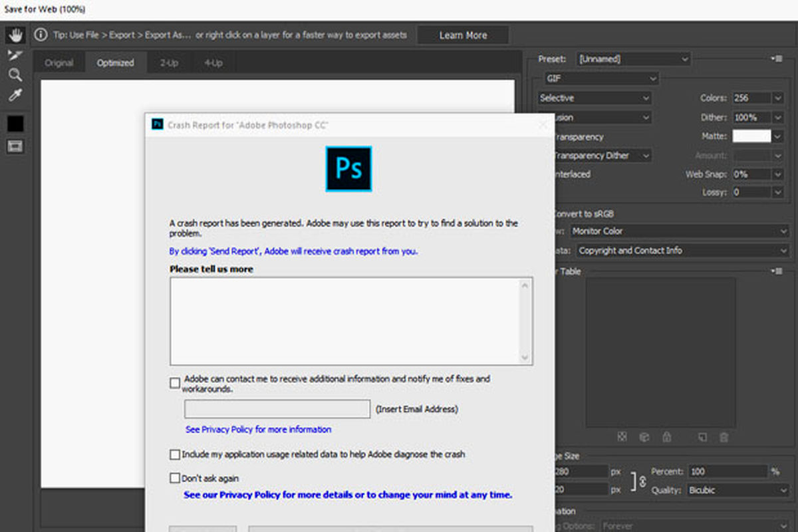Open the Bicubic quality dropdown
The image size is (798, 532).
[738, 490]
